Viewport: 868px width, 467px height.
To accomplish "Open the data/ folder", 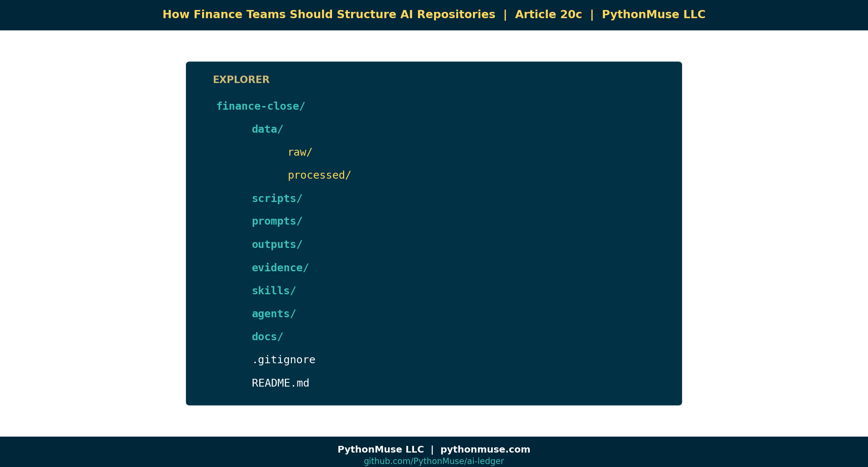I will (x=267, y=129).
